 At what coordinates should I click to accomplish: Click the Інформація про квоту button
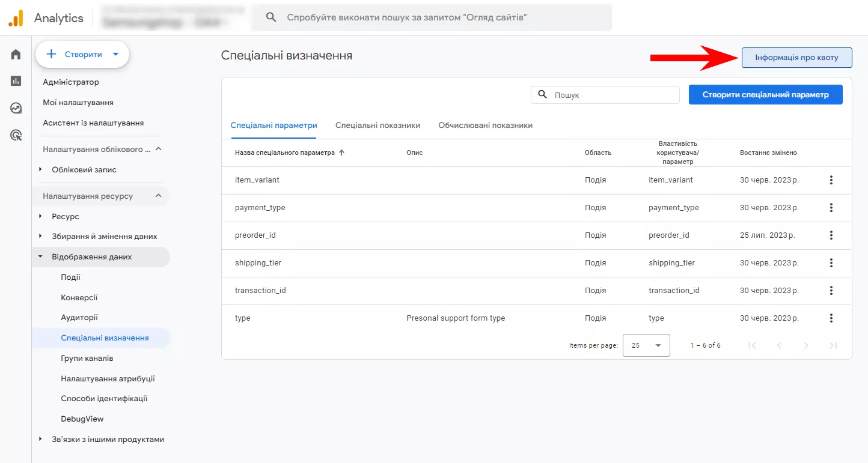pyautogui.click(x=796, y=58)
